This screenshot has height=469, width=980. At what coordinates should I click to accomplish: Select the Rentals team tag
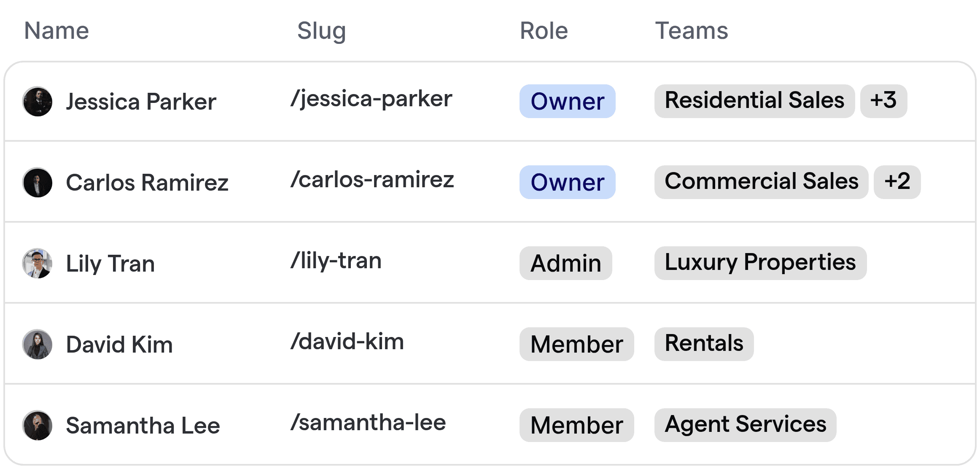tap(703, 344)
